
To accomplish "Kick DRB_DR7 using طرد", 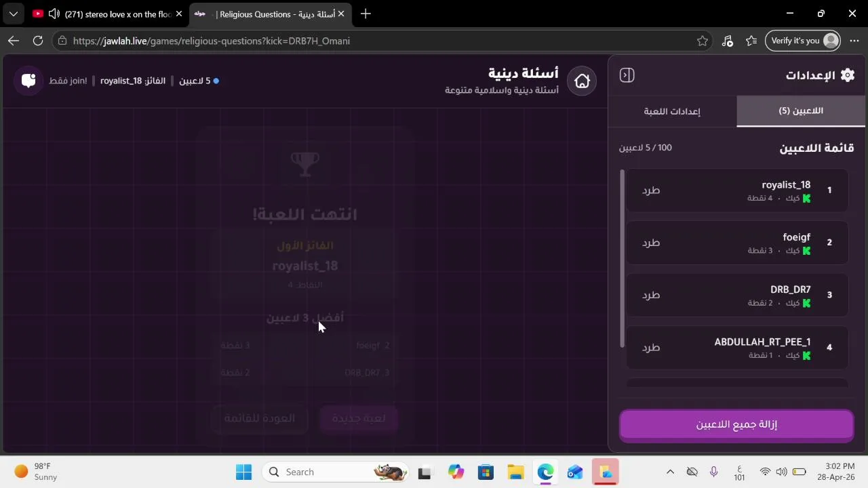I will pos(651,295).
